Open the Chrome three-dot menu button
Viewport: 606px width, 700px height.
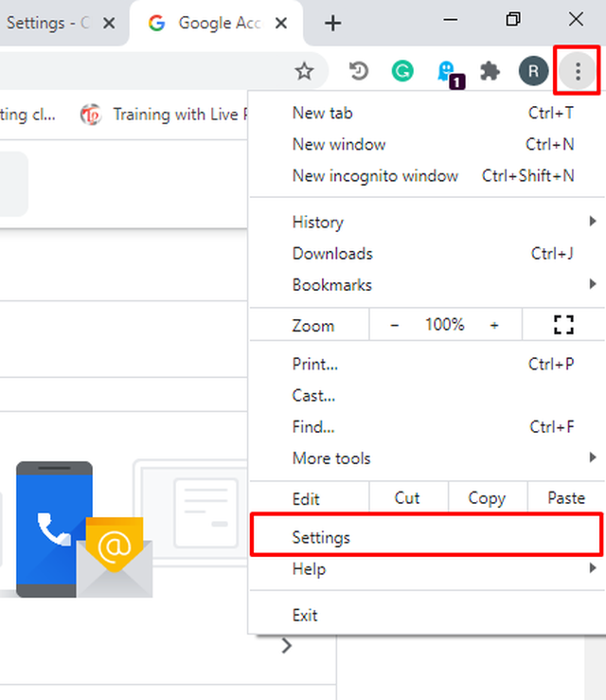[x=578, y=71]
